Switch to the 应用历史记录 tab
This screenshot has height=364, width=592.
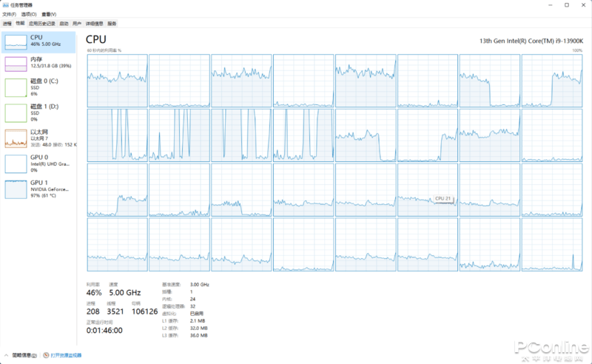click(42, 24)
